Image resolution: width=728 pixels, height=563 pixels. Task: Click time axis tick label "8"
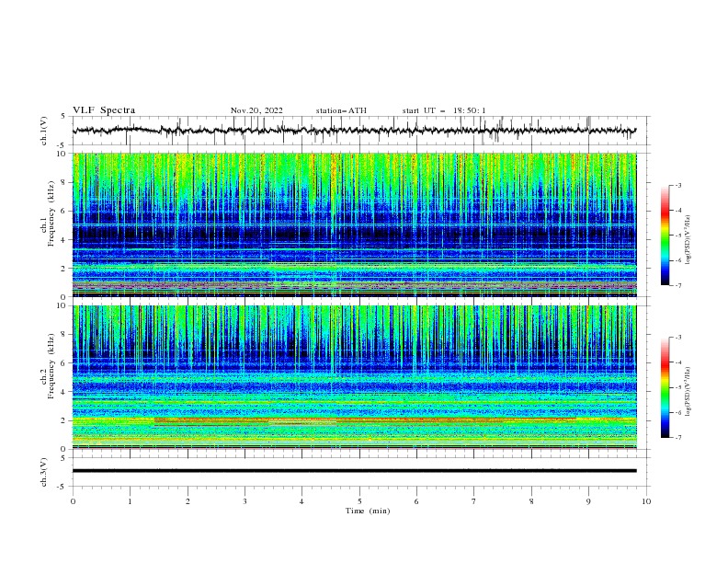tap(531, 501)
